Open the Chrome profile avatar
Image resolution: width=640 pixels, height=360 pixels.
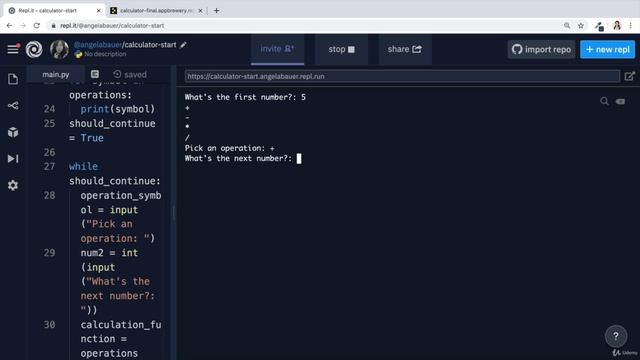pyautogui.click(x=617, y=25)
